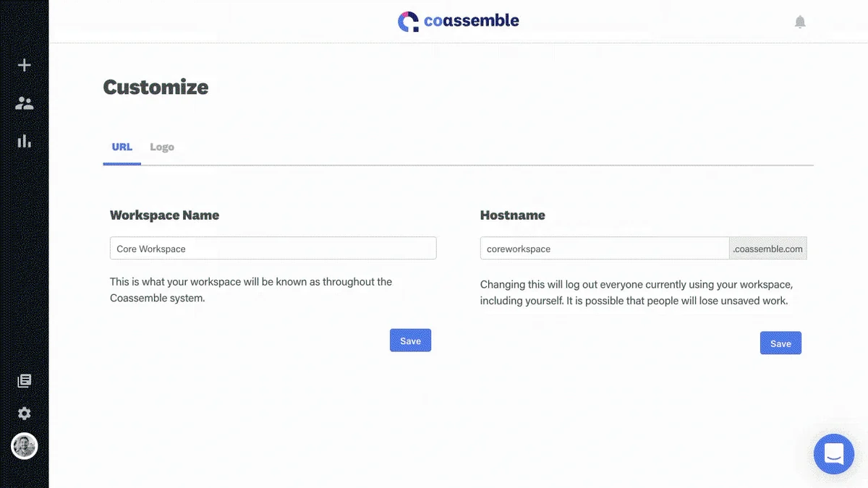Screen dimensions: 868x488
Task: Click the plus icon to create new content
Action: [x=24, y=64]
